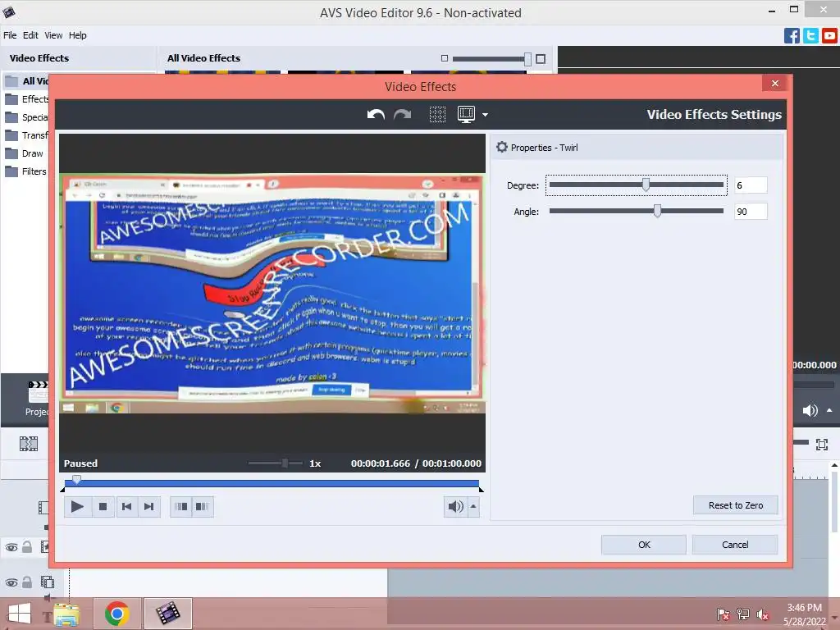This screenshot has width=840, height=630.
Task: Click the muted speaker tray icon
Action: [763, 614]
